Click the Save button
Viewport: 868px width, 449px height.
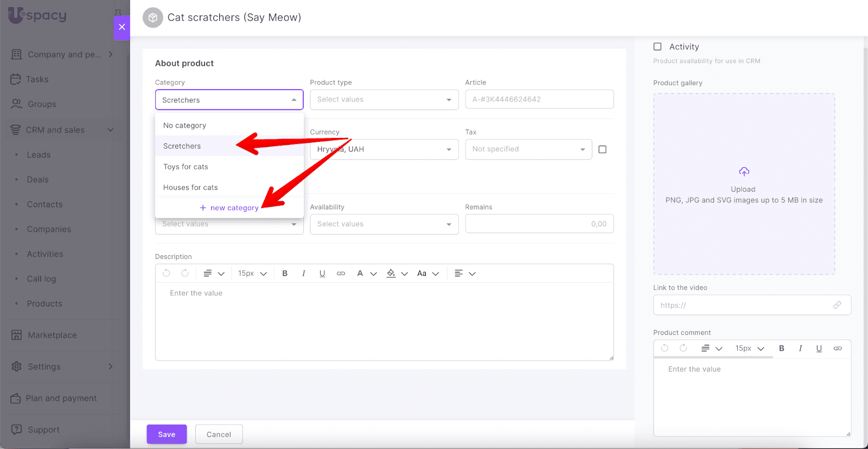click(x=167, y=434)
